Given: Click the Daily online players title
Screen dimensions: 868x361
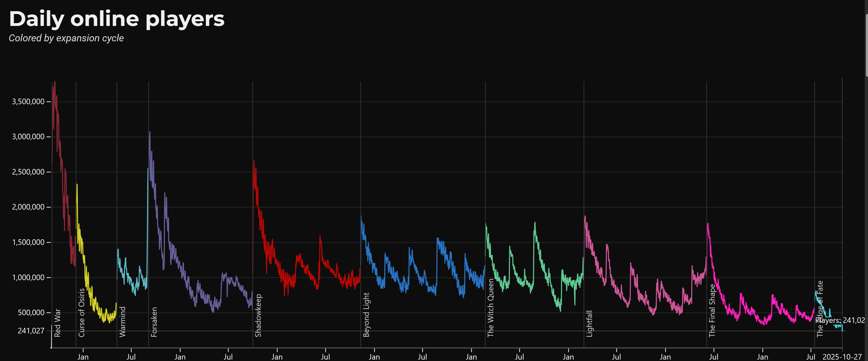Looking at the screenshot, I should click(x=116, y=19).
